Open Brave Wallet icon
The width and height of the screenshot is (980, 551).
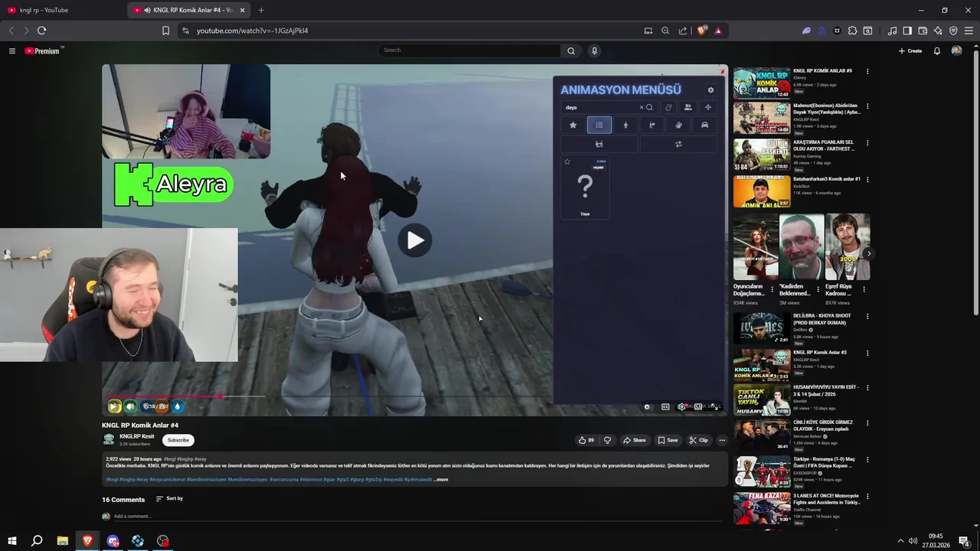pos(923,31)
